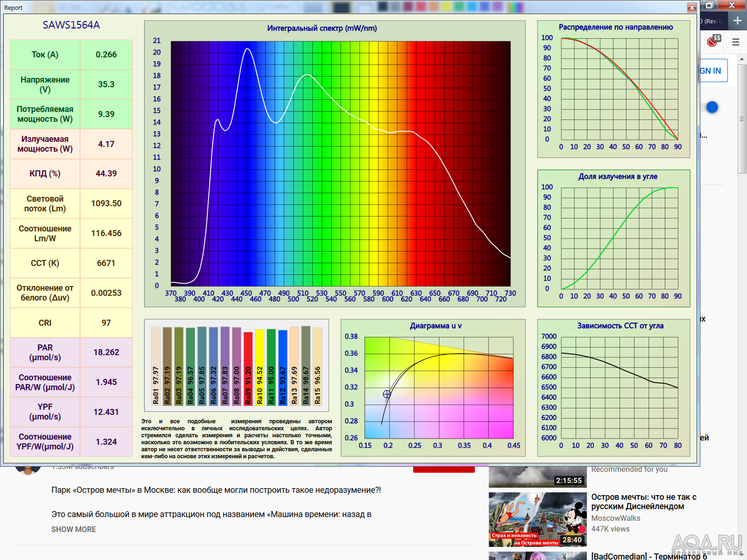The image size is (747, 560).
Task: Click the SAWS1564A model title
Action: pos(71,25)
